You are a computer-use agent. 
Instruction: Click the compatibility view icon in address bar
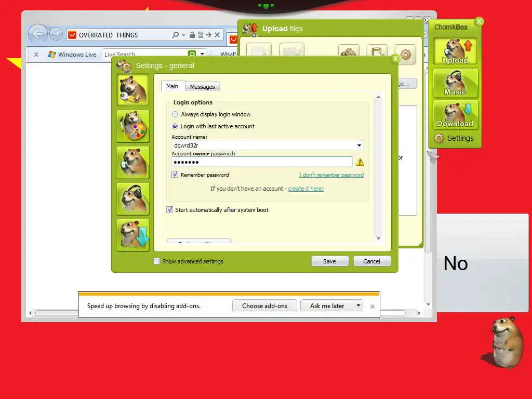click(x=201, y=35)
